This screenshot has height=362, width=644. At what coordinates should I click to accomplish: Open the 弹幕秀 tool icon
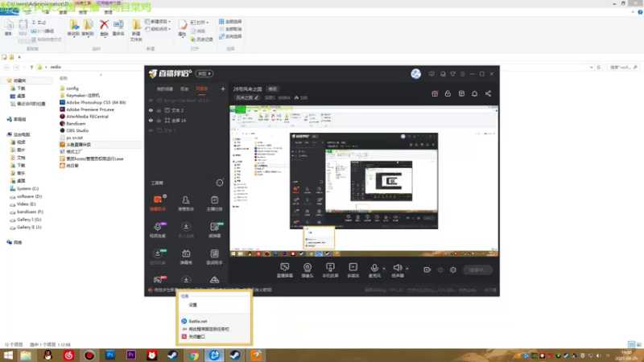click(x=186, y=257)
